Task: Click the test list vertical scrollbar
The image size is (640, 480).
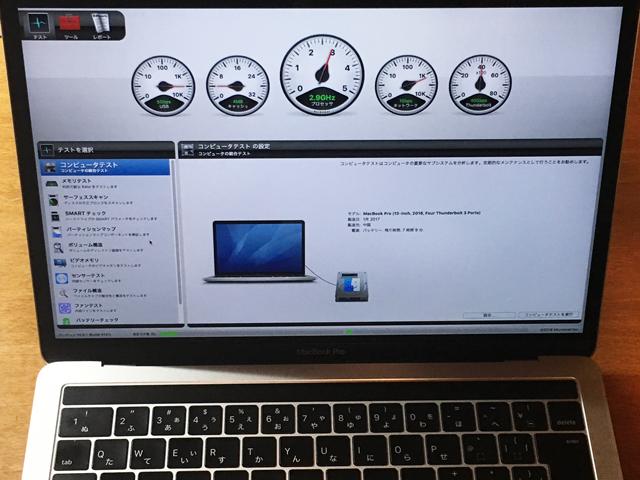Action: 177,232
